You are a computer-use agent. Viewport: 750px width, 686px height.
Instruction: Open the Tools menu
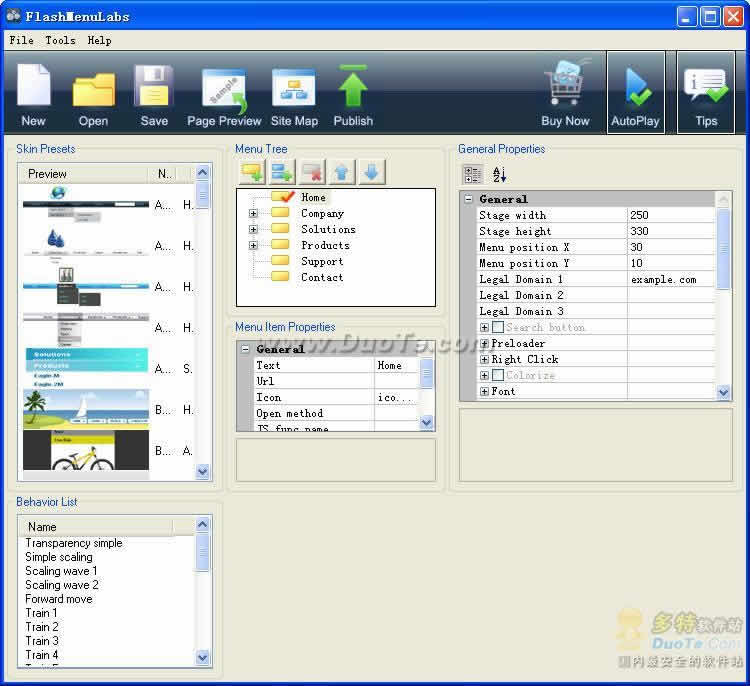click(60, 40)
